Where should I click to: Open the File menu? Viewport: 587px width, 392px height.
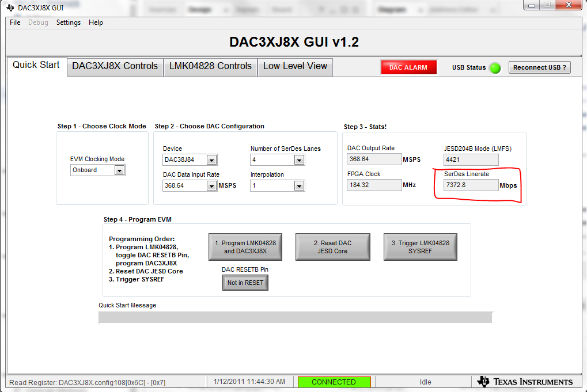pos(15,22)
